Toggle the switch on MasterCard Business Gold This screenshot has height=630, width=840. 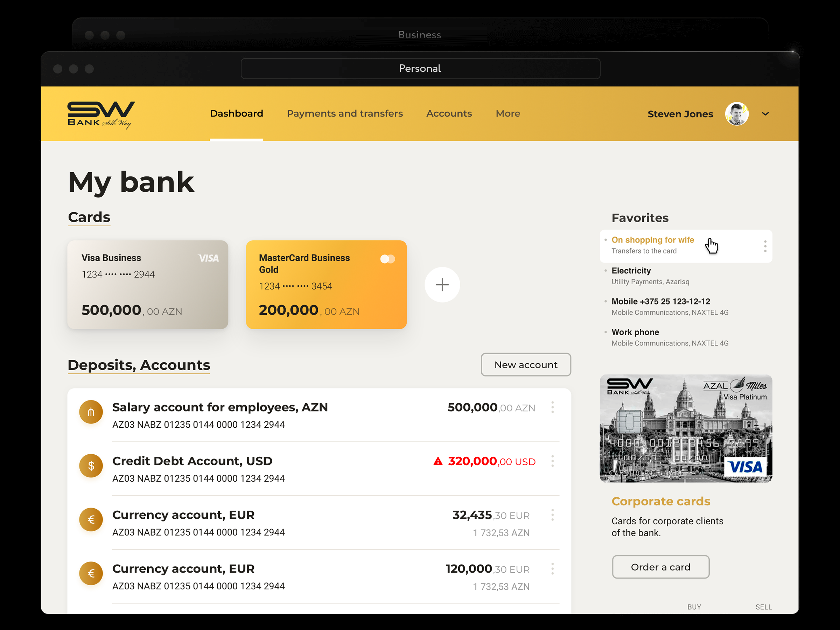pyautogui.click(x=388, y=259)
